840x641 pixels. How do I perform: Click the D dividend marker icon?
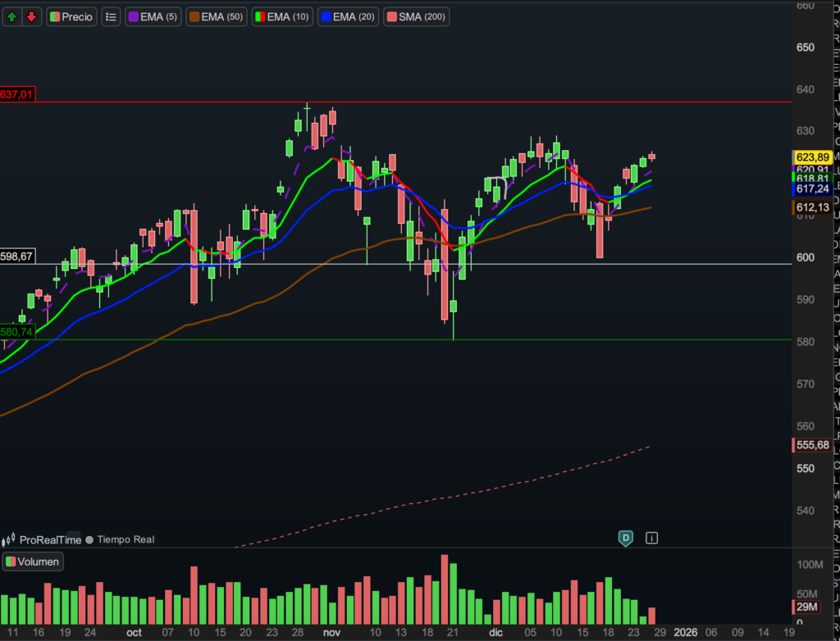626,538
